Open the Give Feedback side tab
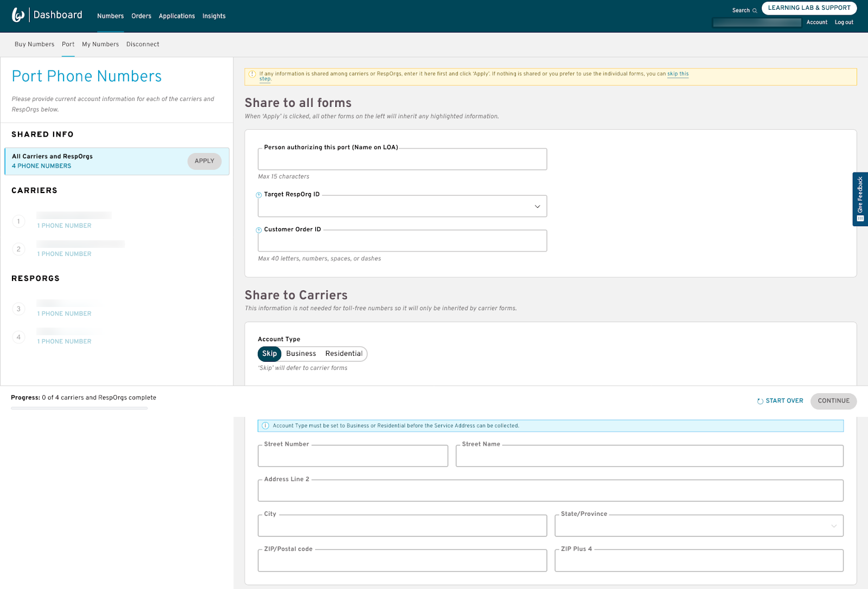 860,199
